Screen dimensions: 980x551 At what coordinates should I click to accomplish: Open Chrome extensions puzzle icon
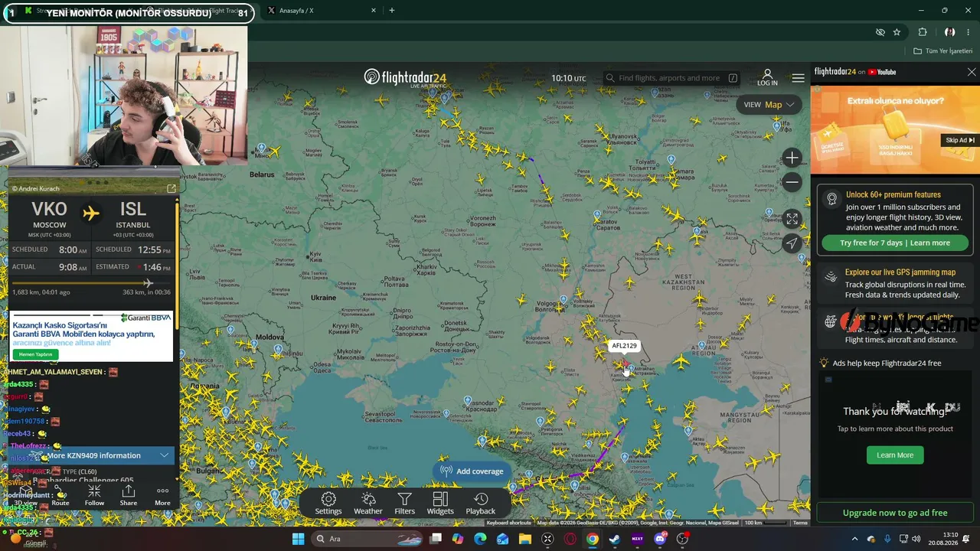click(923, 32)
